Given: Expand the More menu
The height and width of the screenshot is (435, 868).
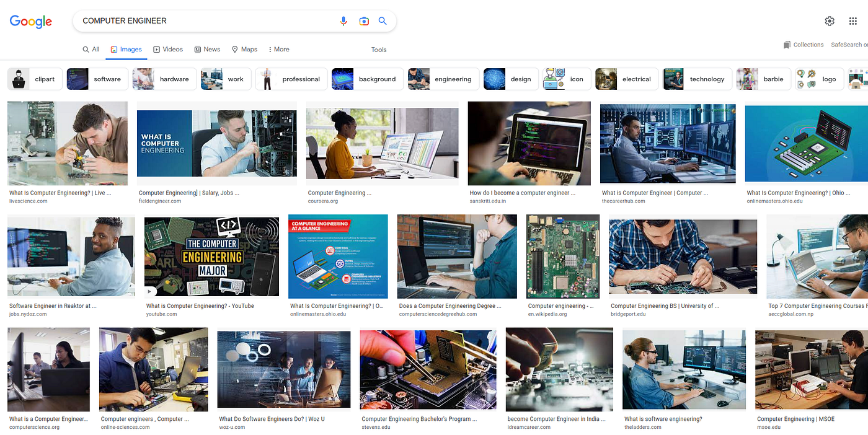Looking at the screenshot, I should (278, 50).
